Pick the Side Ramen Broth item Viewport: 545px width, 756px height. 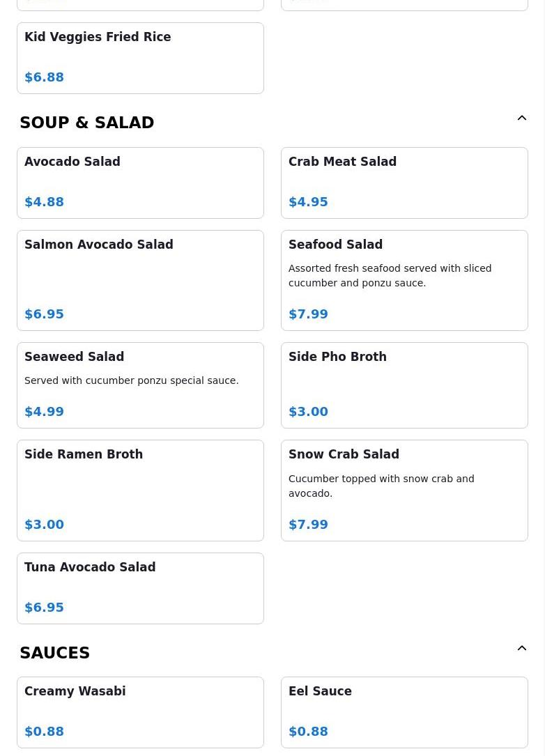[140, 490]
